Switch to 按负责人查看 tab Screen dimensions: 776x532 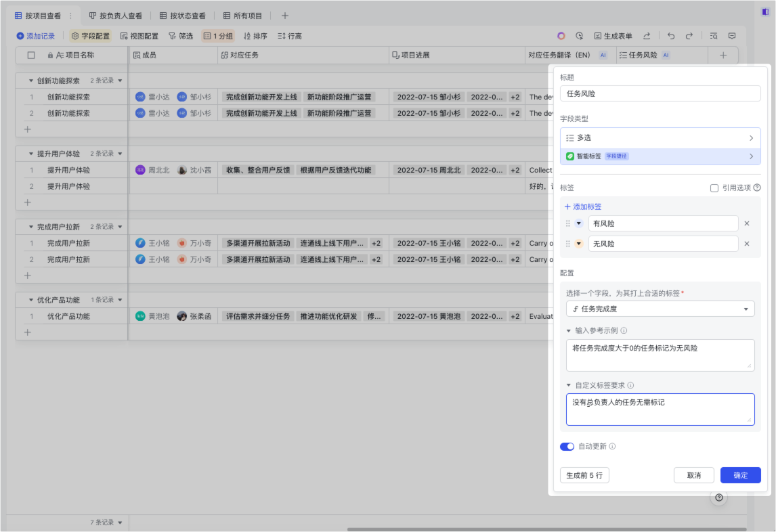tap(115, 16)
